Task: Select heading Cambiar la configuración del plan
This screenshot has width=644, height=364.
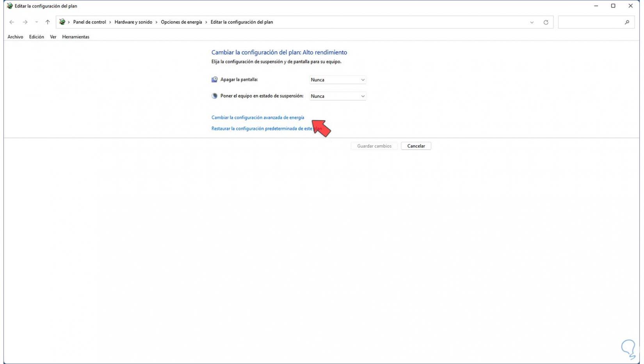Action: pyautogui.click(x=279, y=52)
